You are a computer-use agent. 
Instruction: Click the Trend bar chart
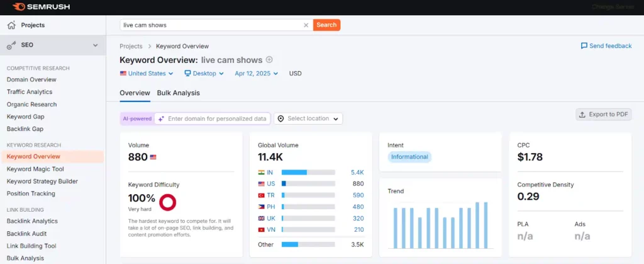coord(440,226)
